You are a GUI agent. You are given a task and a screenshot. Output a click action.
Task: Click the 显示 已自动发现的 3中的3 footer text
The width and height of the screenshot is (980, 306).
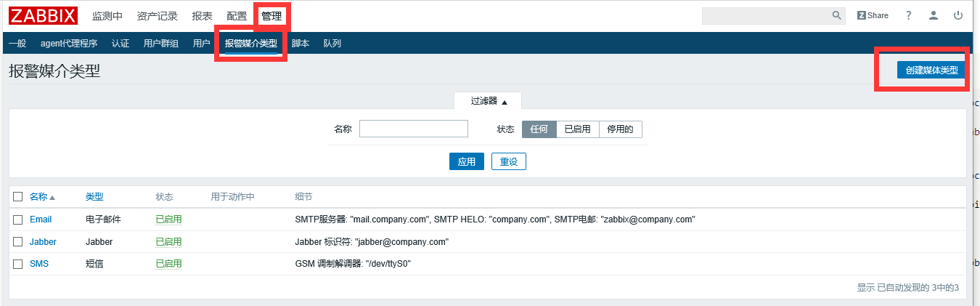[908, 288]
